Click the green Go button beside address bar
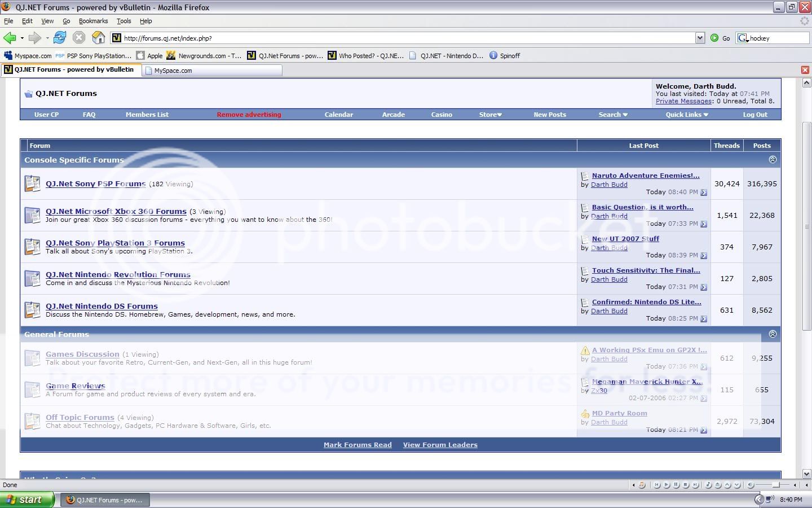 coord(714,38)
